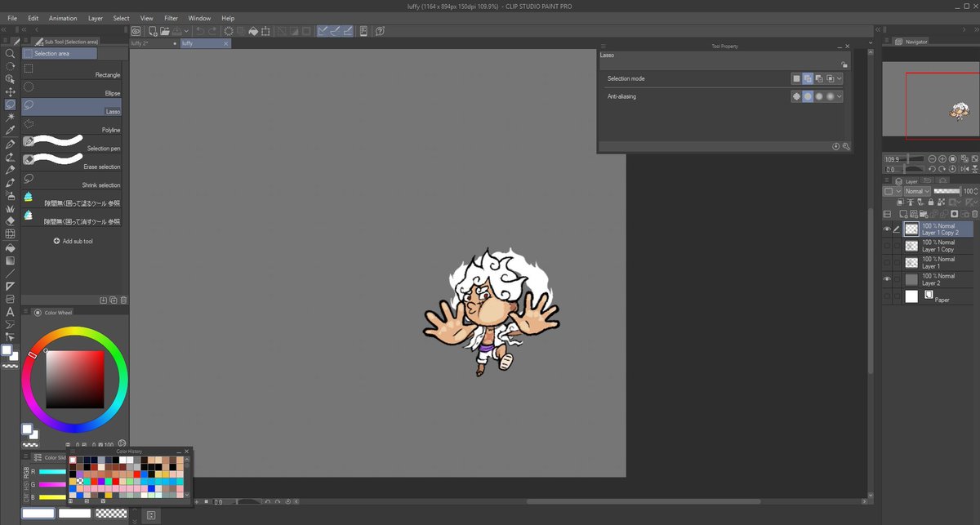980x525 pixels.
Task: Choose the Polyline sub tool
Action: pos(72,126)
